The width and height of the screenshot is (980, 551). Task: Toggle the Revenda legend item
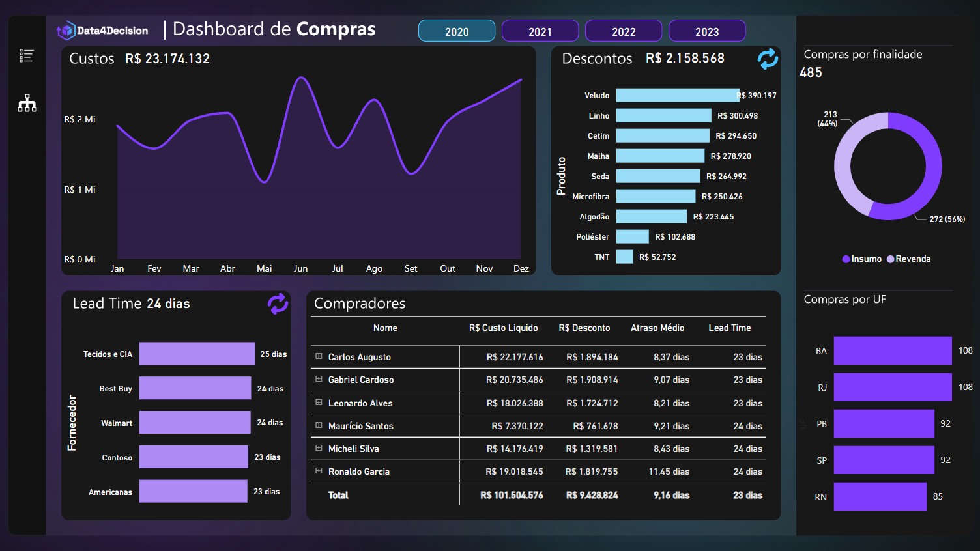pyautogui.click(x=908, y=259)
